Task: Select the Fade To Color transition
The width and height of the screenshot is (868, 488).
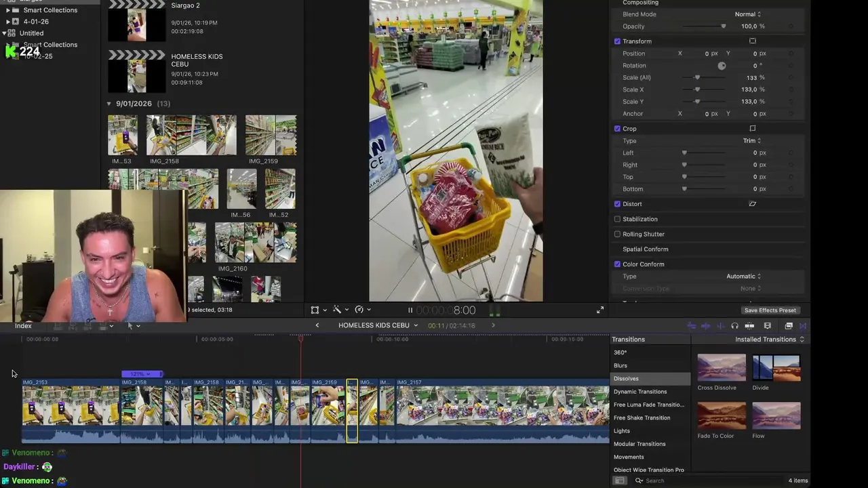Action: 722,415
